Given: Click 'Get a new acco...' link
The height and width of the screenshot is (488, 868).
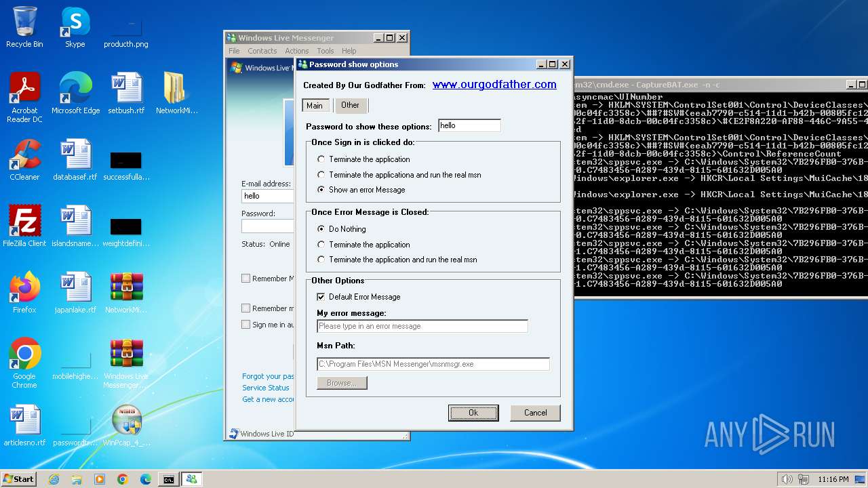Looking at the screenshot, I should [x=268, y=399].
